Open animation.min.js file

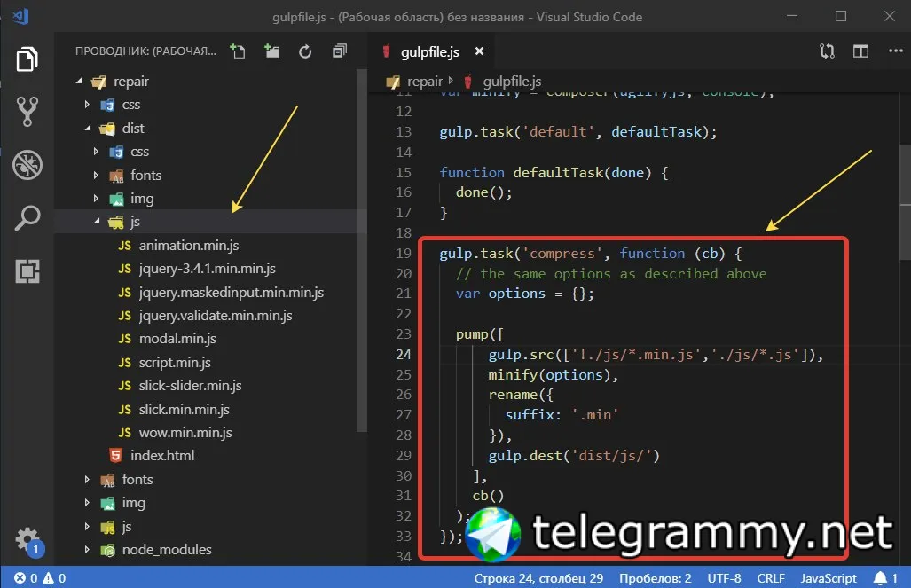189,245
